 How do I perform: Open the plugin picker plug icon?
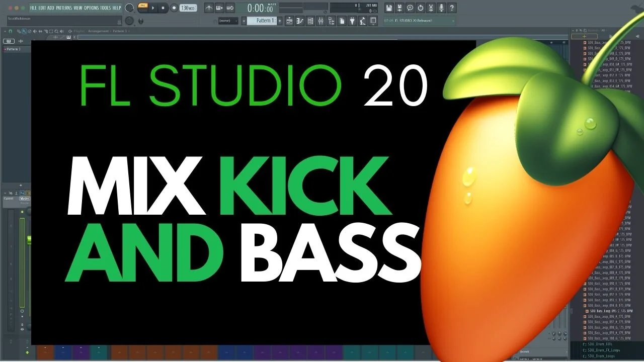pyautogui.click(x=352, y=21)
